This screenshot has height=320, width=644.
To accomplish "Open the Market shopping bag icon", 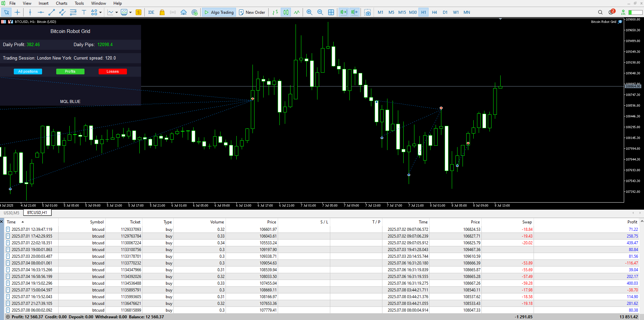I will 162,12.
